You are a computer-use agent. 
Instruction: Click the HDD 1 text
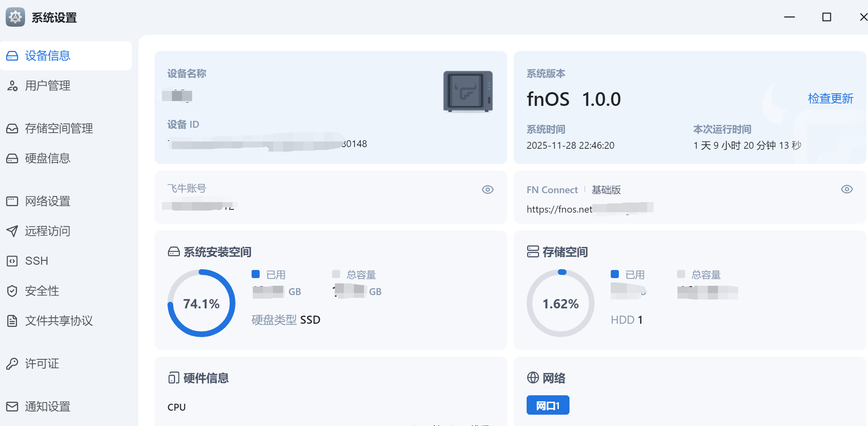click(627, 320)
